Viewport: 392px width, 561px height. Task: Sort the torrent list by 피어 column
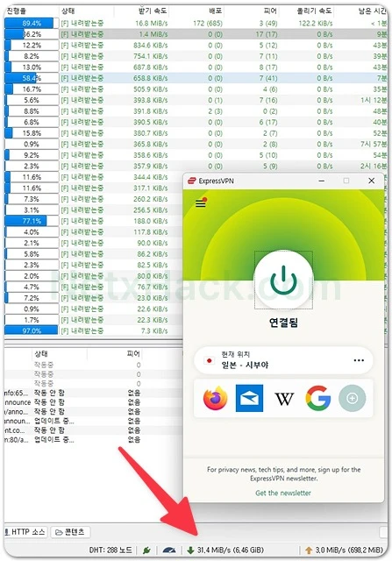252,11
